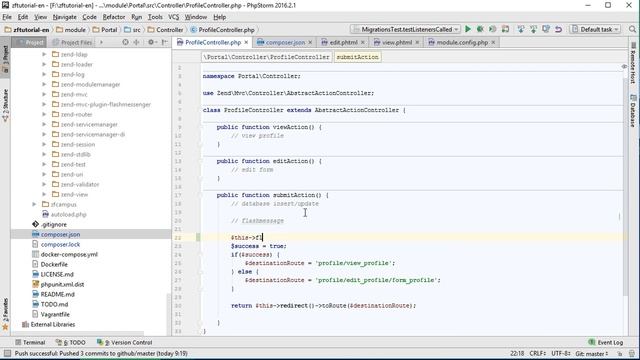
Task: Open the Remote Host side panel
Action: click(633, 62)
